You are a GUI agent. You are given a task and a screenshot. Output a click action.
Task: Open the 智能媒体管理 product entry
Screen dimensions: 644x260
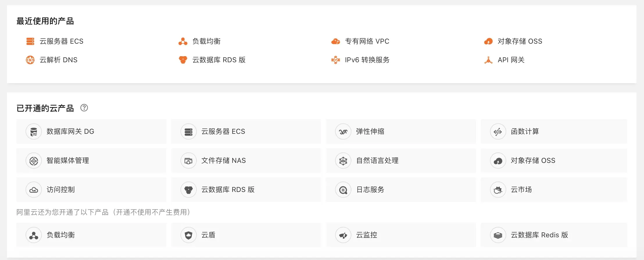coord(67,161)
